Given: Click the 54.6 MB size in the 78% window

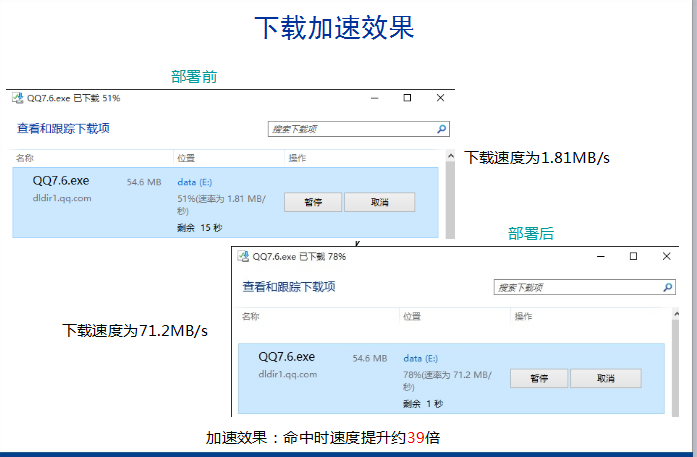Looking at the screenshot, I should (370, 358).
